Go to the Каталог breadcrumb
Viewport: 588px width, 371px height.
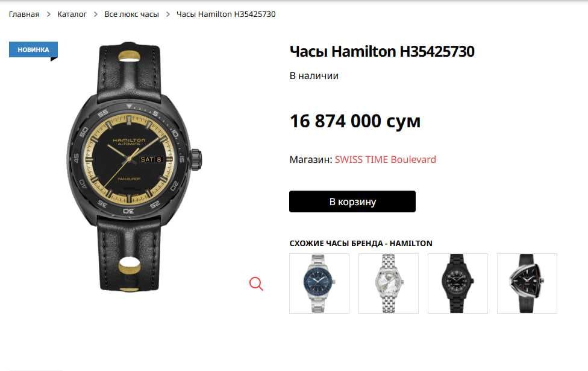point(72,14)
